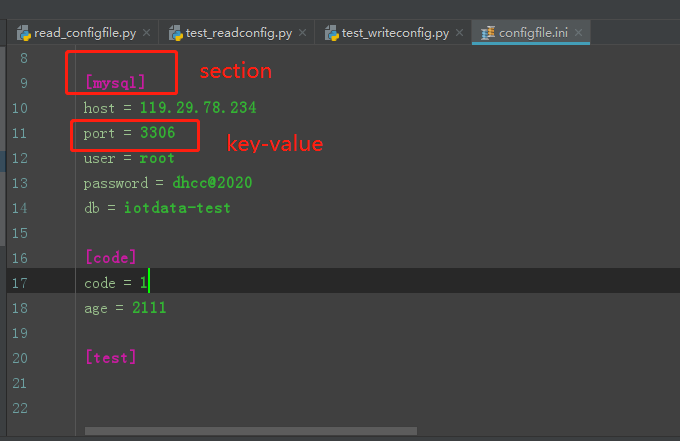Close the read_configfile.py tab
The image size is (680, 441).
(147, 33)
